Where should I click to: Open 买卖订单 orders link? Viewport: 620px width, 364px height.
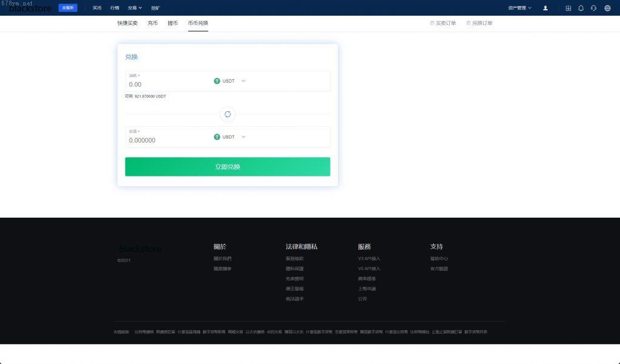(x=443, y=24)
